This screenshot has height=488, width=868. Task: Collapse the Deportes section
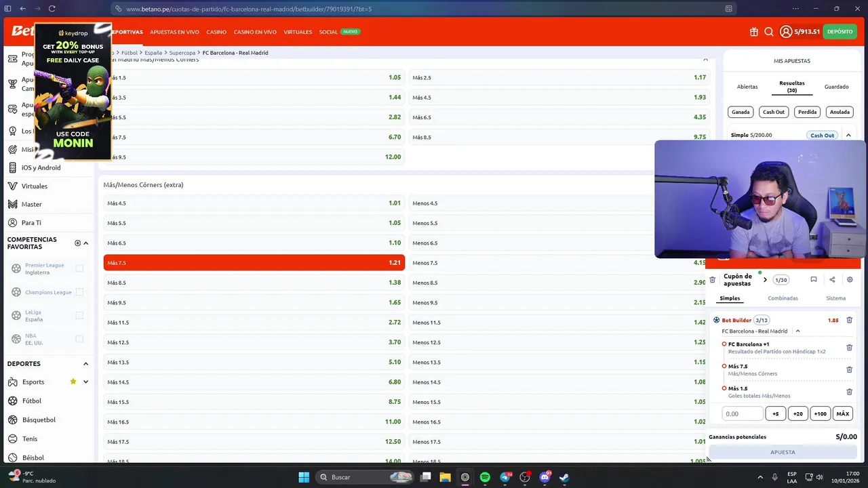click(x=86, y=364)
